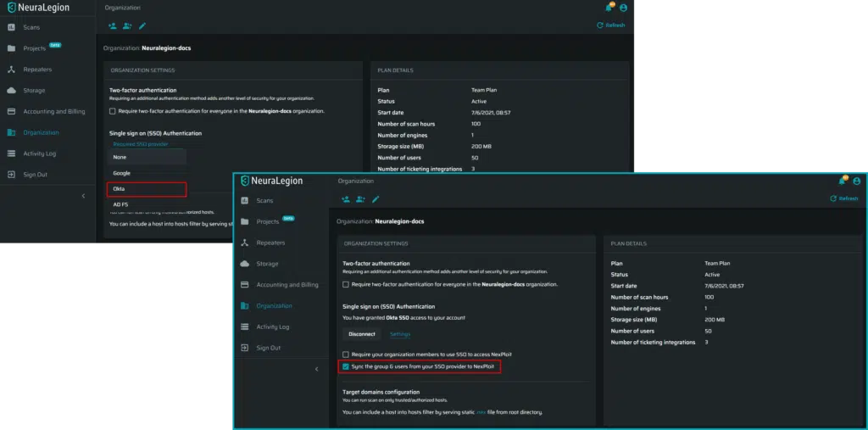Screen dimensions: 868x430
Task: Open Repeaters in the front window sidebar
Action: tap(270, 243)
